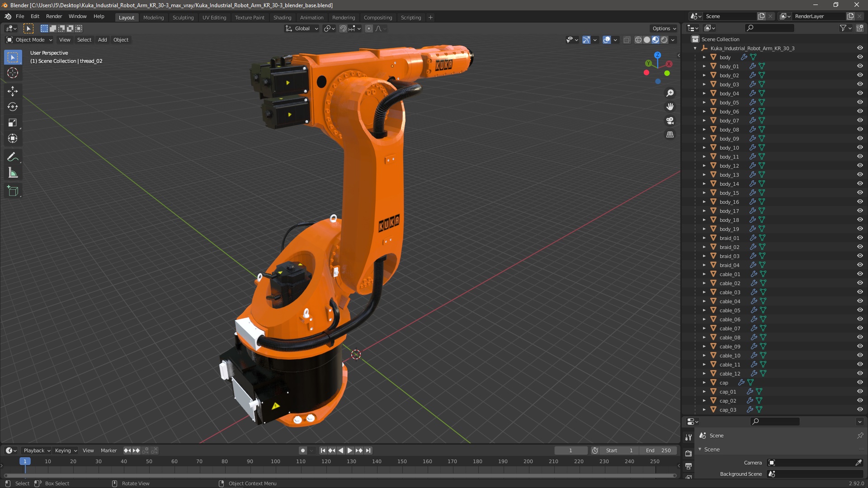Viewport: 868px width, 488px height.
Task: Toggle auto keying record button
Action: [x=303, y=450]
